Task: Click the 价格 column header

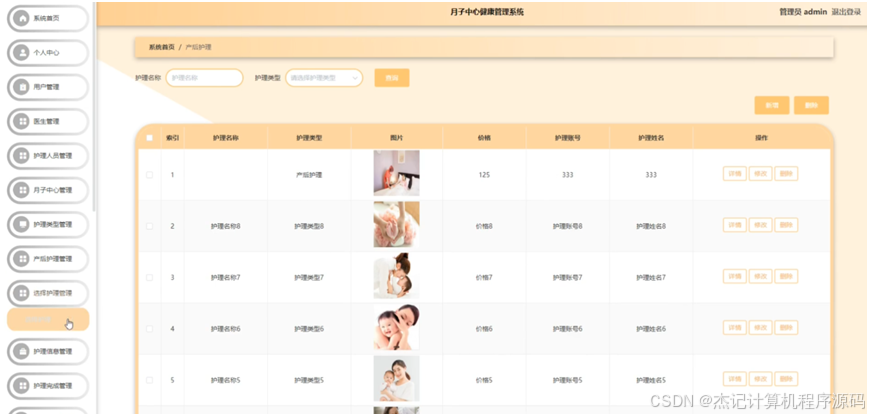Action: pos(484,138)
